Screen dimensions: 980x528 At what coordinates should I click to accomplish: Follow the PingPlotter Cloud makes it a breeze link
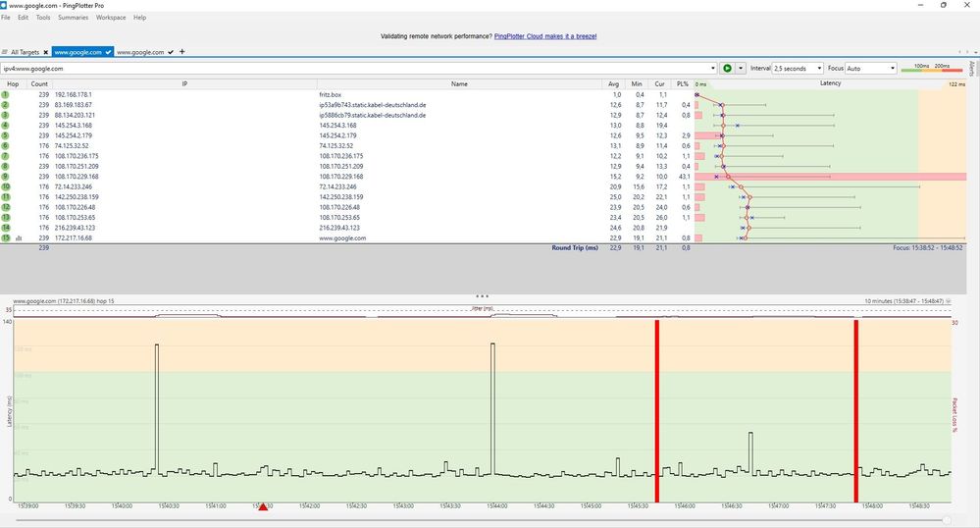(x=545, y=36)
